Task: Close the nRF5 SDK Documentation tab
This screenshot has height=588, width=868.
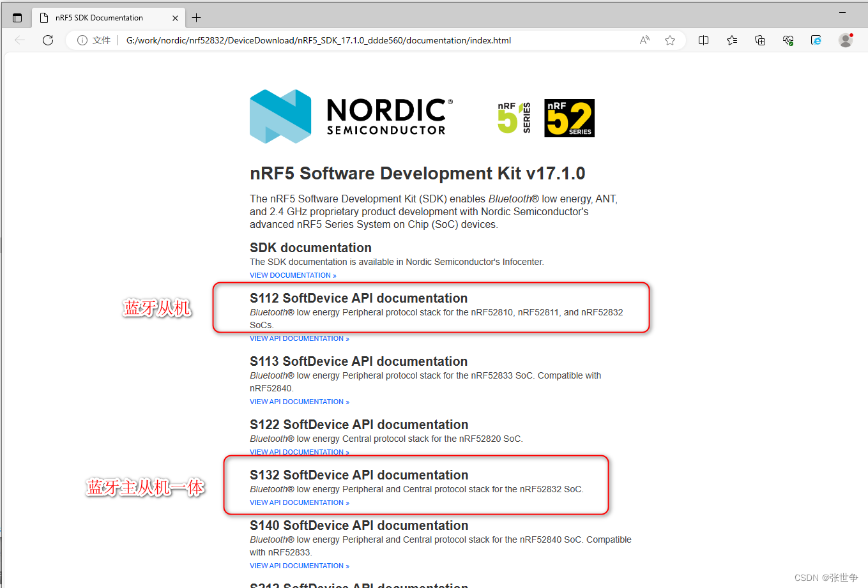Action: [175, 18]
